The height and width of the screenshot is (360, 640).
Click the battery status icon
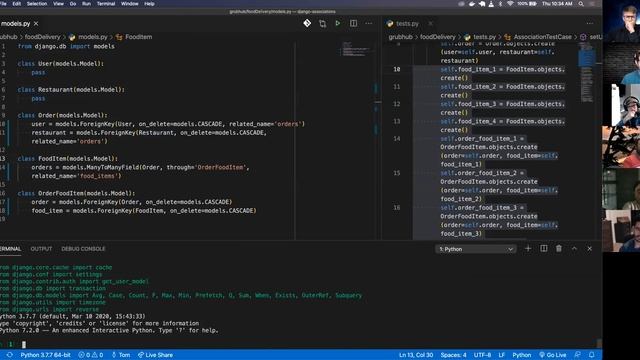[533, 4]
